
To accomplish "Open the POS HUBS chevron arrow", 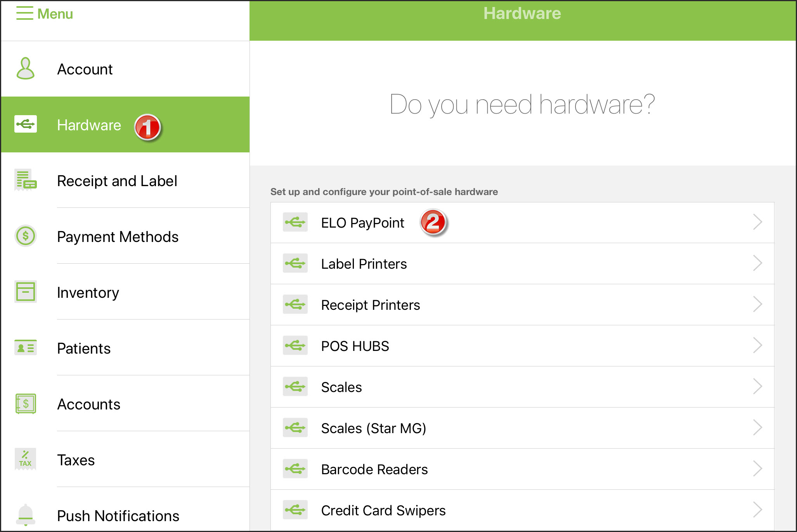I will click(757, 345).
